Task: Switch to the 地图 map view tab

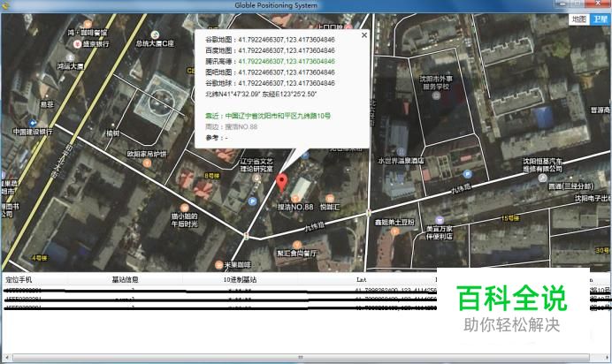Action: tap(579, 19)
